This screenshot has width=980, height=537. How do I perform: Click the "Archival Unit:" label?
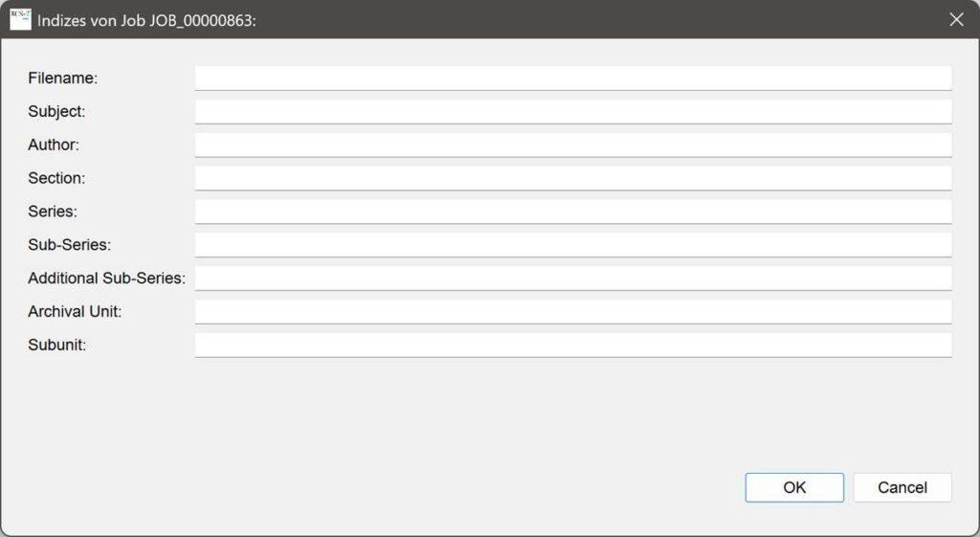[x=75, y=312]
